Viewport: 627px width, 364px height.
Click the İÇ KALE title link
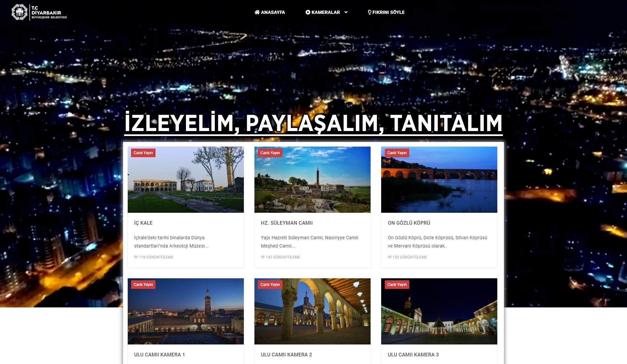(143, 223)
